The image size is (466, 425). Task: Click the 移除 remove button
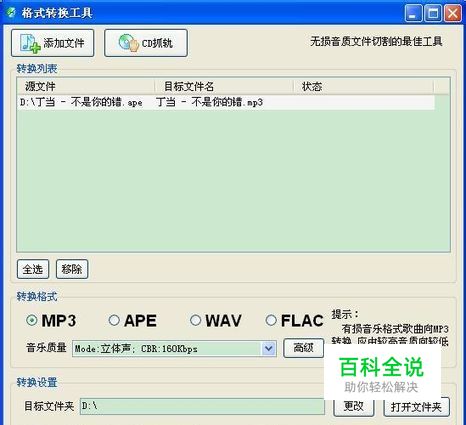72,269
